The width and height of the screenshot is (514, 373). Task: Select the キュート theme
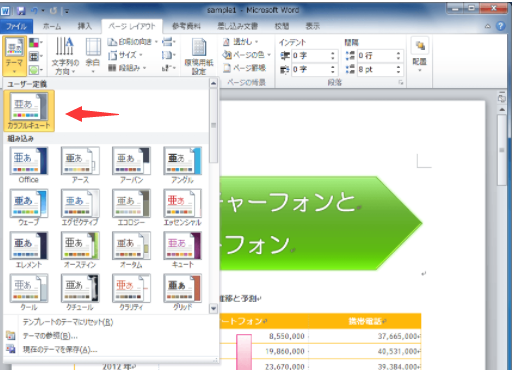(182, 250)
